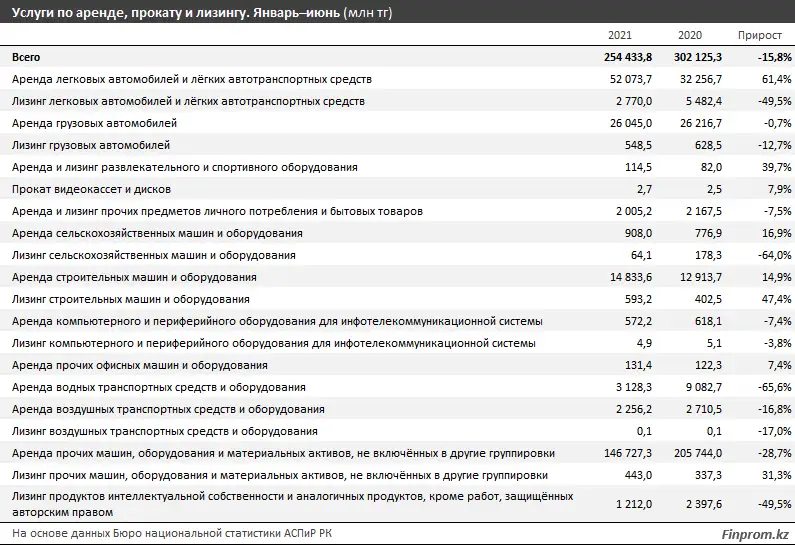Click the 146 727,3 value cell
Screen dimensions: 795x545
(626, 453)
